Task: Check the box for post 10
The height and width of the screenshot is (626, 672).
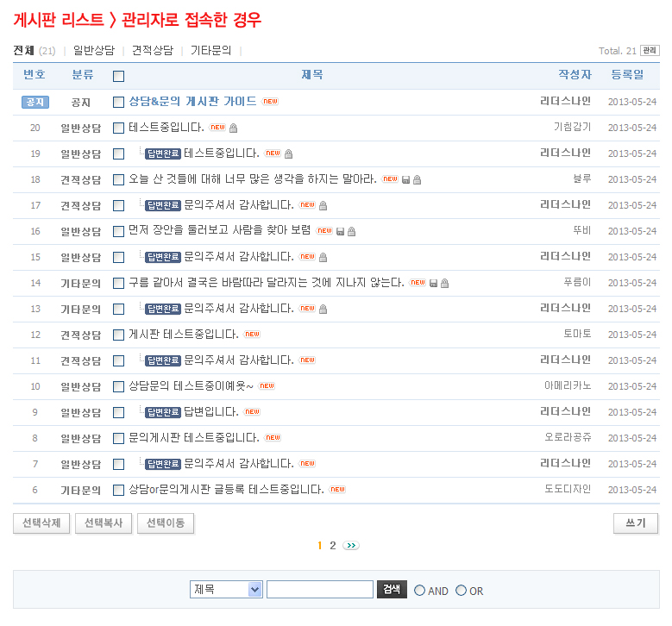Action: click(x=118, y=386)
